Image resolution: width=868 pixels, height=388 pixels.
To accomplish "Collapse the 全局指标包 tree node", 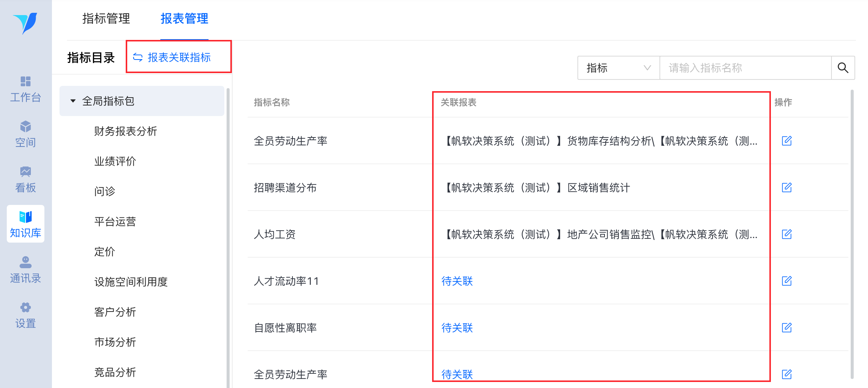I will coord(73,101).
